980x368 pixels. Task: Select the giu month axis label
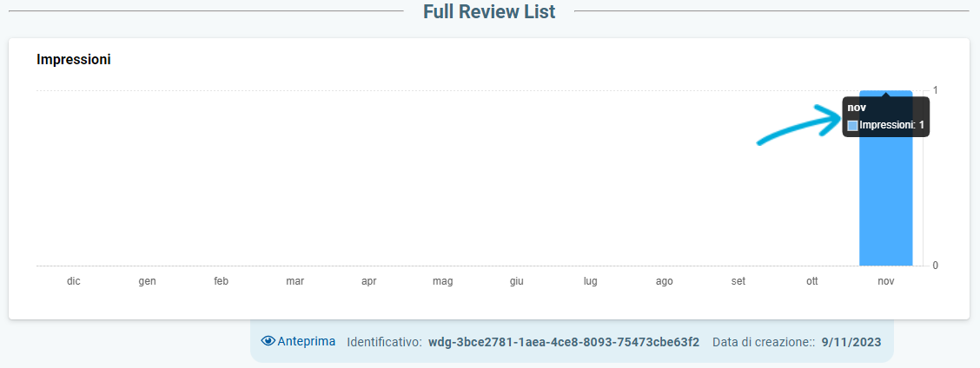pos(516,281)
